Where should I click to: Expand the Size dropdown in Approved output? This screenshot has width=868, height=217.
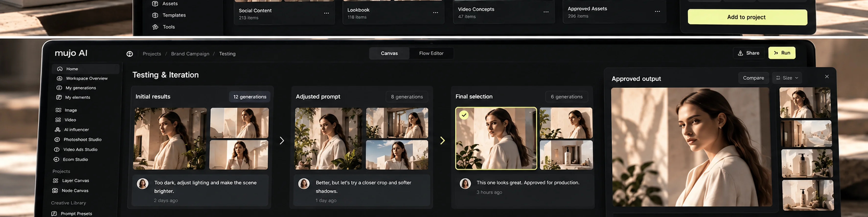click(x=787, y=78)
